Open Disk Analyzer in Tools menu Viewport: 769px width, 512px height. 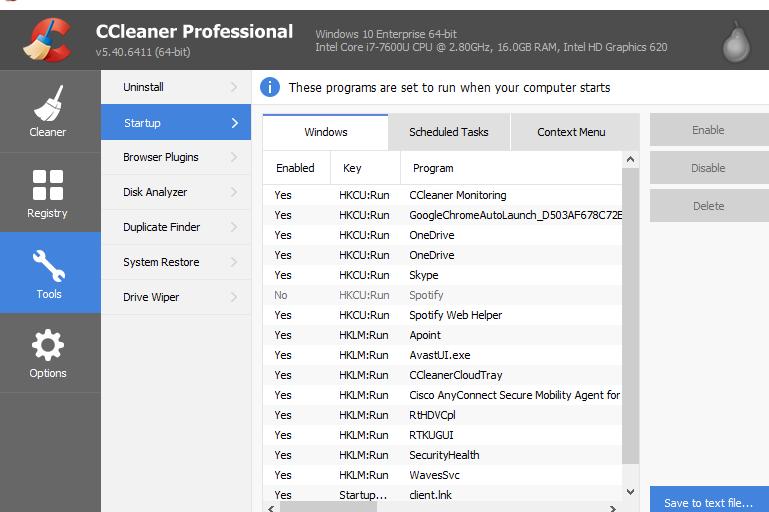click(155, 192)
